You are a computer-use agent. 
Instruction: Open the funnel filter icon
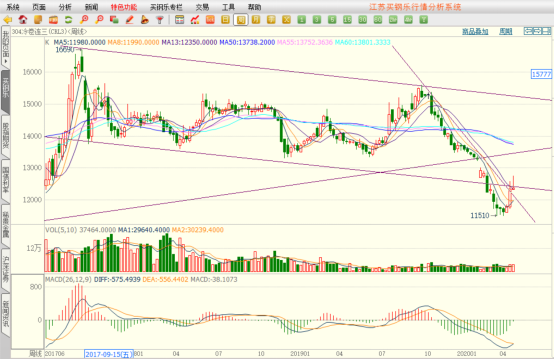pos(160,20)
